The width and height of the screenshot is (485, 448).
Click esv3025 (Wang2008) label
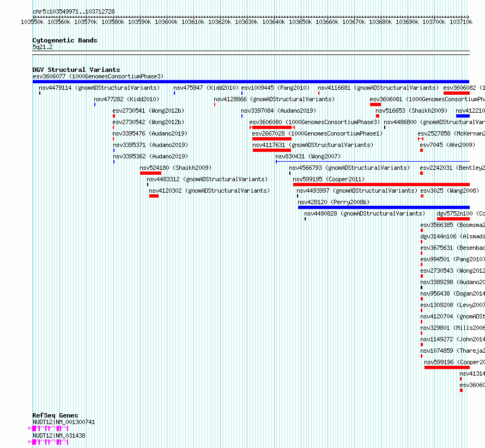450,191
